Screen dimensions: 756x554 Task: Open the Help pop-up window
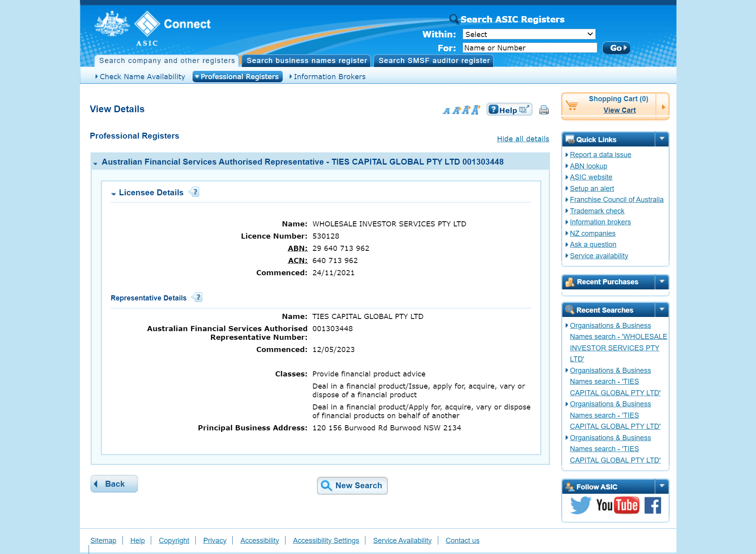click(510, 110)
